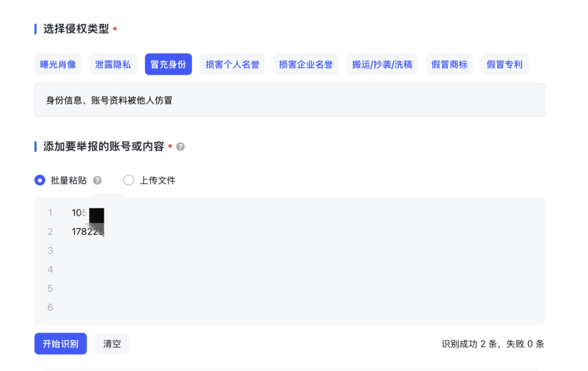Select the 损害企业名誉 option

306,64
